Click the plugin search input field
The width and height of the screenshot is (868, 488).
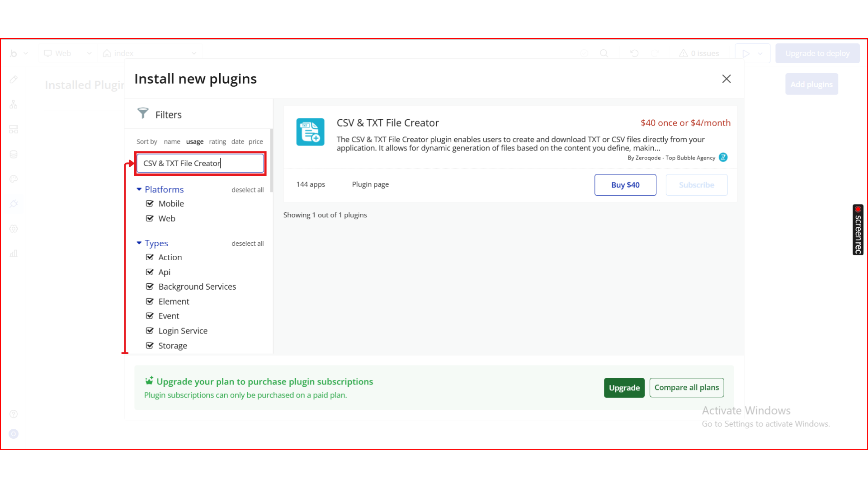(x=200, y=163)
